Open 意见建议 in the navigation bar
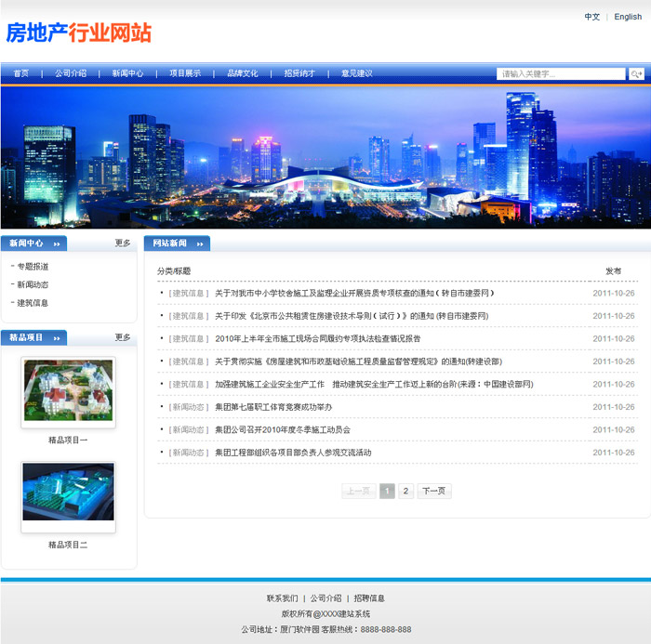The width and height of the screenshot is (651, 644). point(356,73)
